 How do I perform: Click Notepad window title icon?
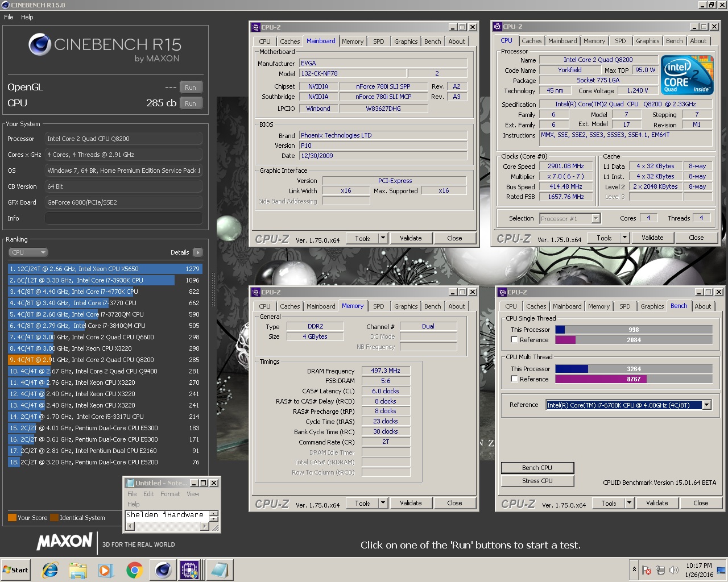coord(130,483)
